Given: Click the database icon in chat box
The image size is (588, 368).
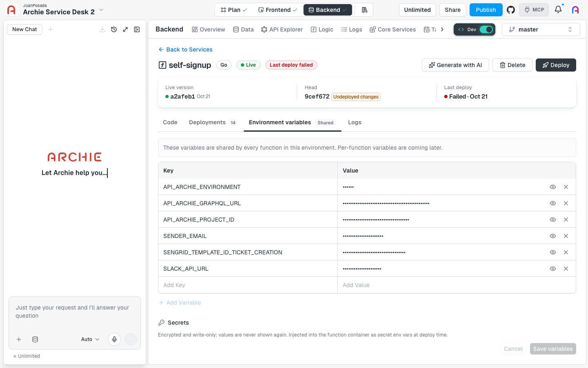Looking at the screenshot, I should tap(35, 339).
